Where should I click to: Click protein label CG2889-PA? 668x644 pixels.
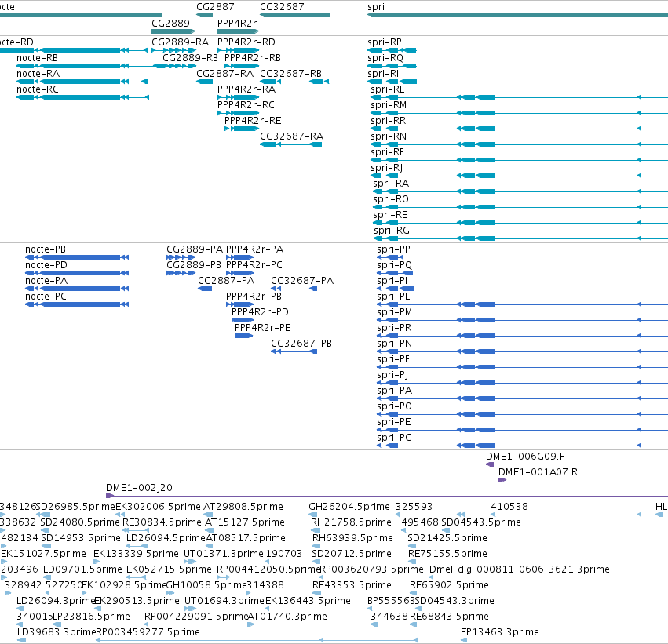pos(195,249)
